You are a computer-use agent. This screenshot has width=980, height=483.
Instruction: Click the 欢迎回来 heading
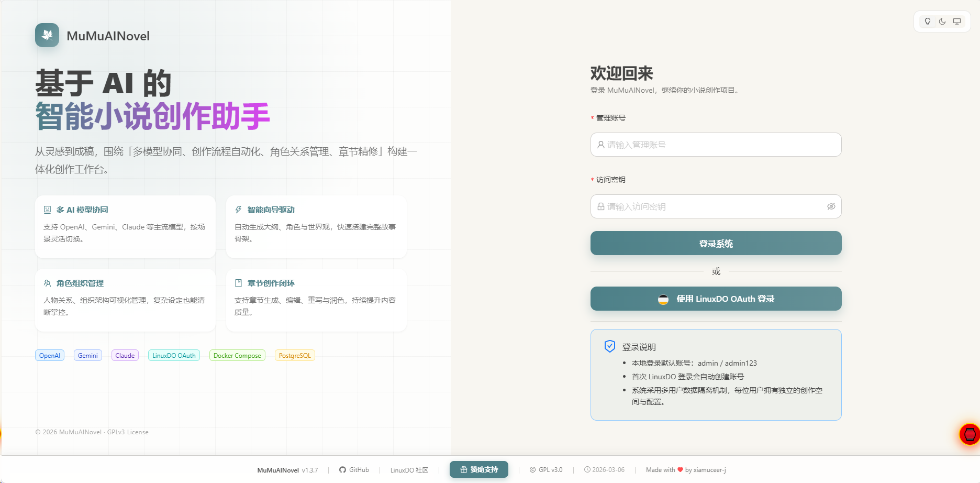click(x=622, y=73)
